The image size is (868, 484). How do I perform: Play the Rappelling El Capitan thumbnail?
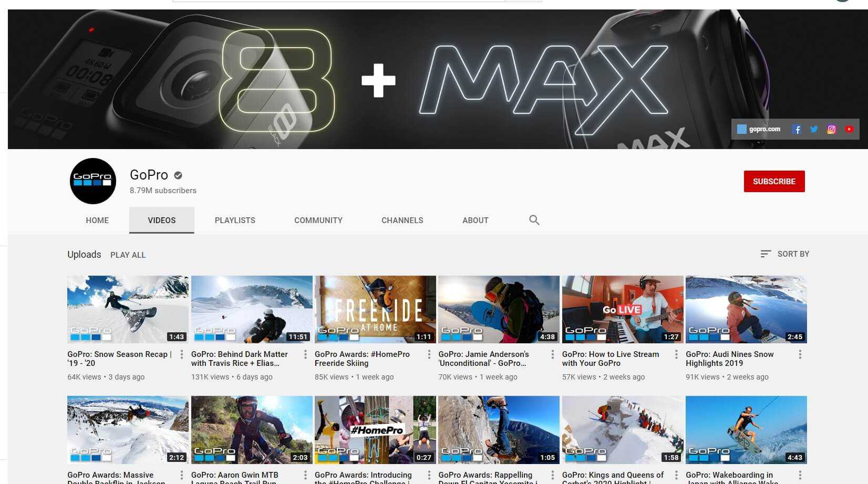(x=499, y=430)
